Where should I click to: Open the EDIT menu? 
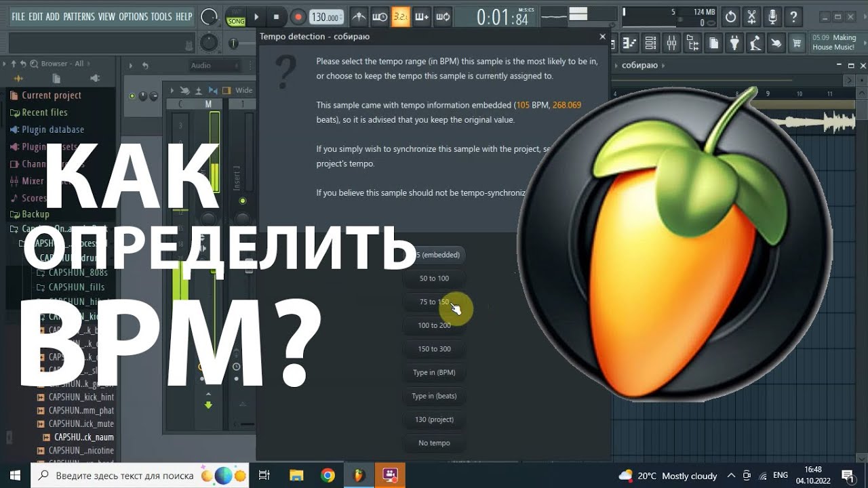coord(36,16)
